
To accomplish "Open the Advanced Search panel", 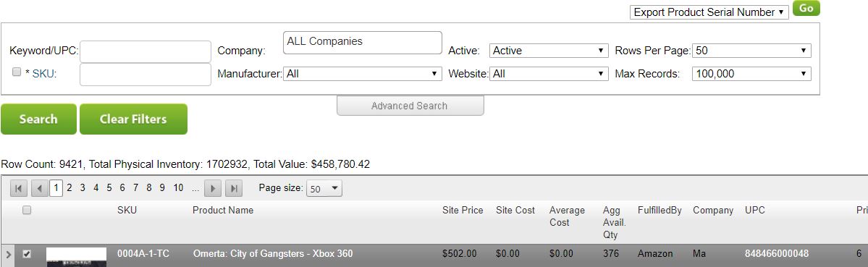I will [x=410, y=106].
